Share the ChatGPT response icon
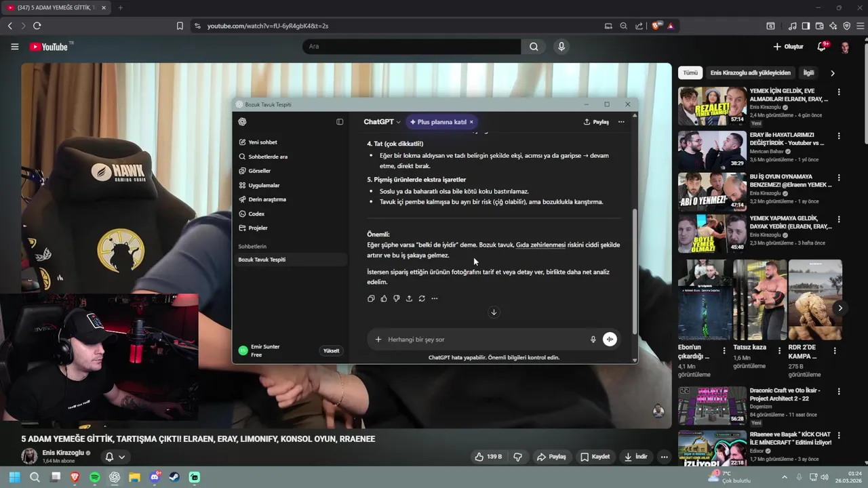This screenshot has height=488, width=868. click(409, 298)
